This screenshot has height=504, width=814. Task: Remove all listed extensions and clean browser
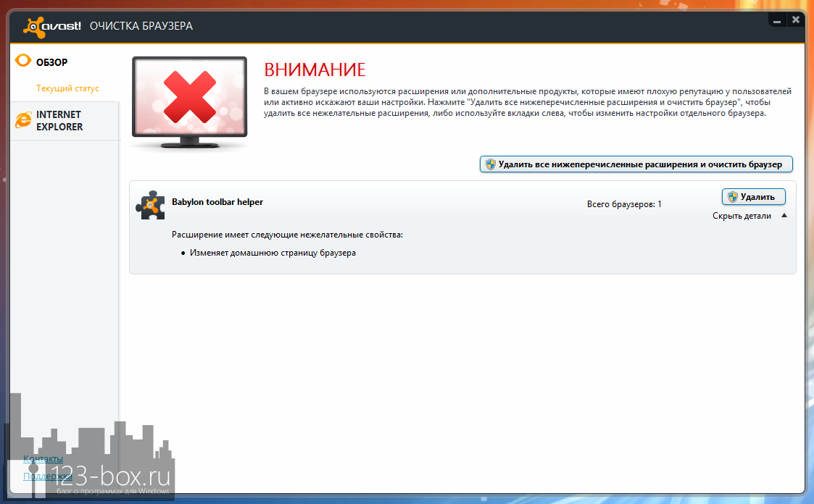(x=636, y=164)
